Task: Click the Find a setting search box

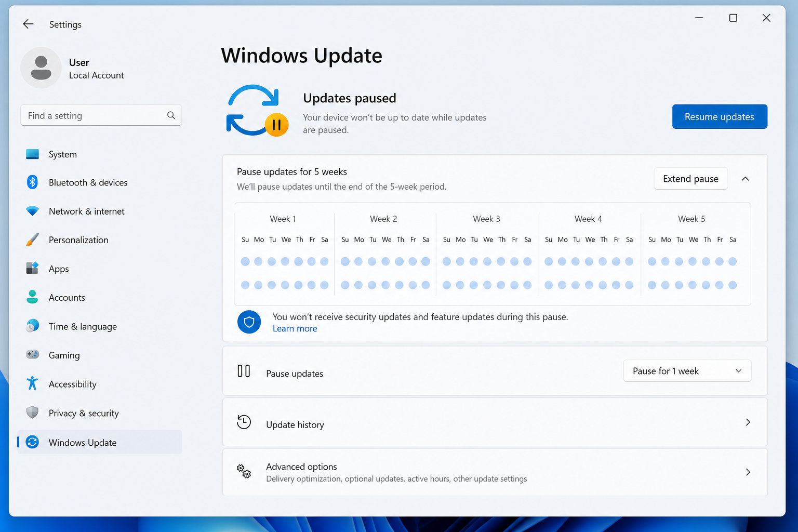Action: 101,115
